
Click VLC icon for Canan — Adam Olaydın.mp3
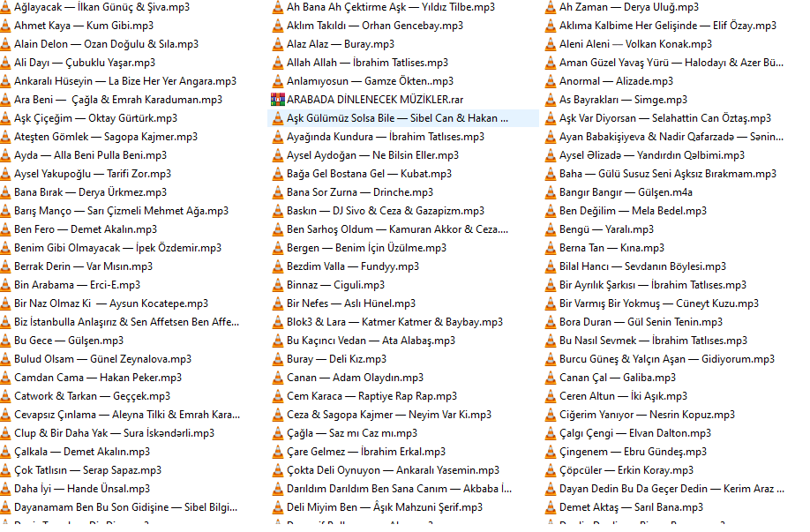tap(277, 378)
